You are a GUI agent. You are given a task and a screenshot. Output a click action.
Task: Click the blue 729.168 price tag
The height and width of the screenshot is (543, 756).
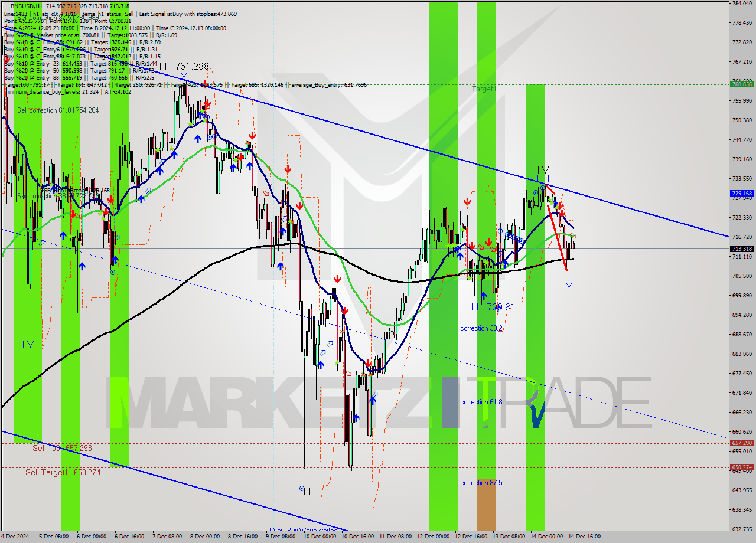coord(742,193)
